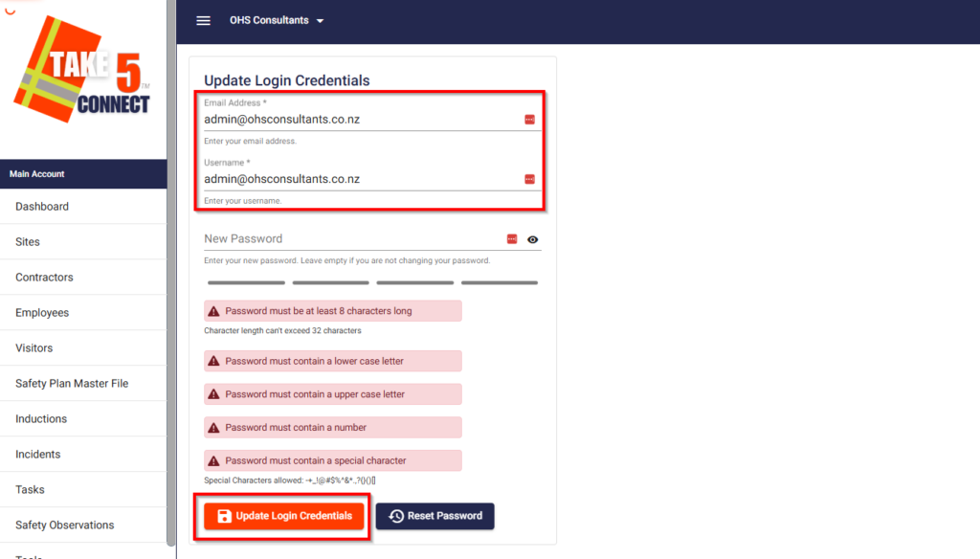
Task: Click 'Enter your email address.' helper text
Action: click(250, 142)
